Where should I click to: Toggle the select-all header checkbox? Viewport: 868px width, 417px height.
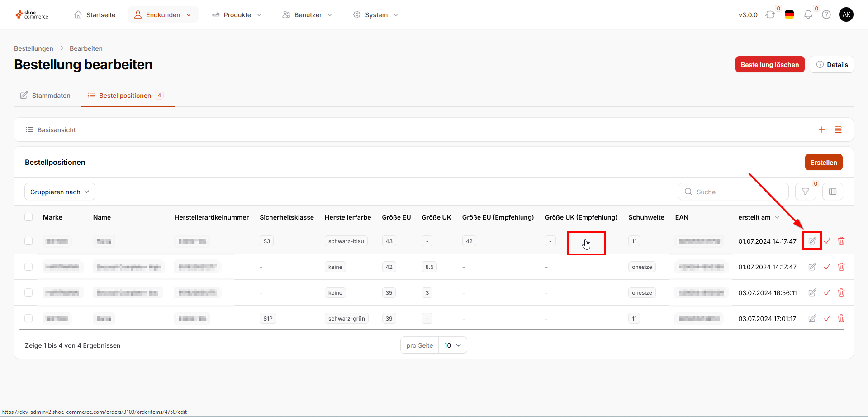pos(28,217)
